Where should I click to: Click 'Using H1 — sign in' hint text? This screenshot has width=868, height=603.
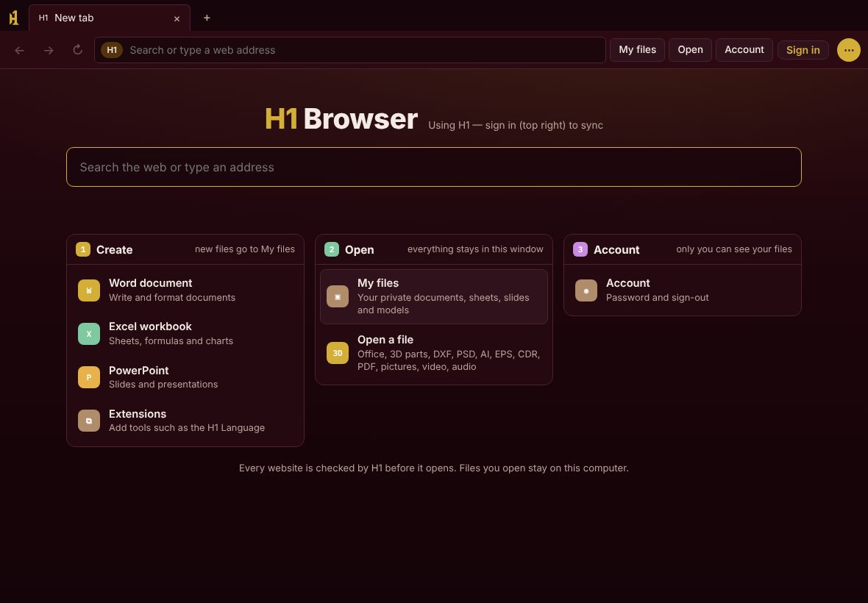516,126
